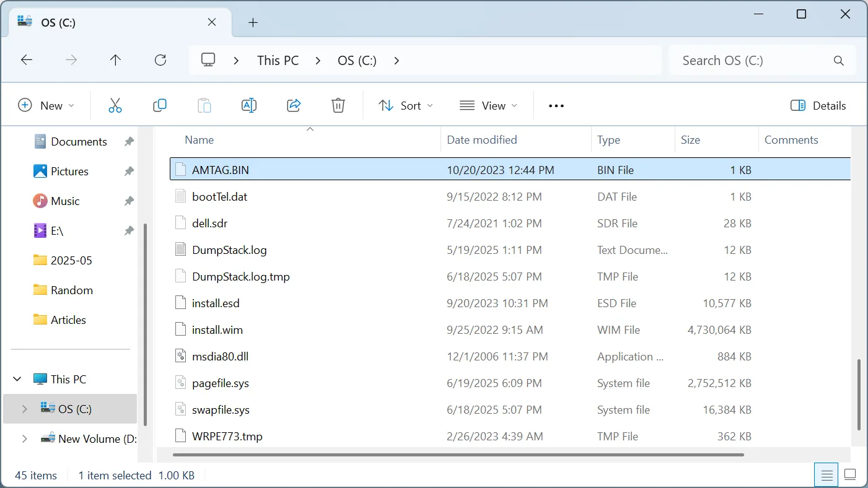Click the pin icon beside Music

[129, 201]
